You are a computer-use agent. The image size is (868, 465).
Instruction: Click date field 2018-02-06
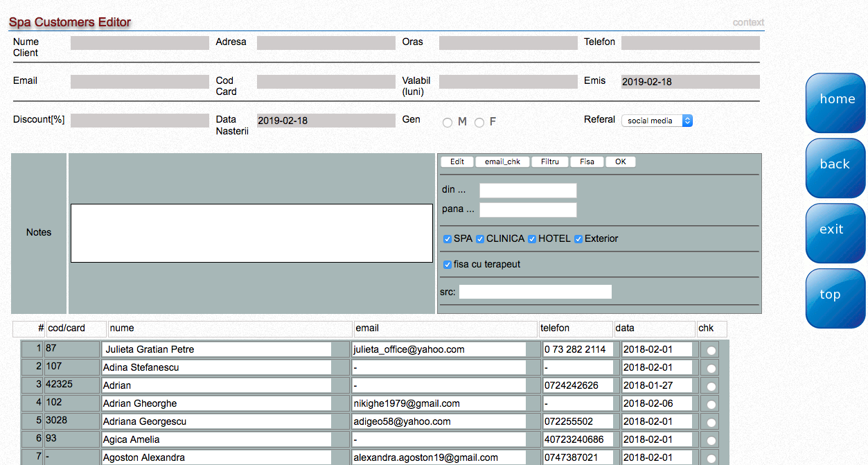657,403
